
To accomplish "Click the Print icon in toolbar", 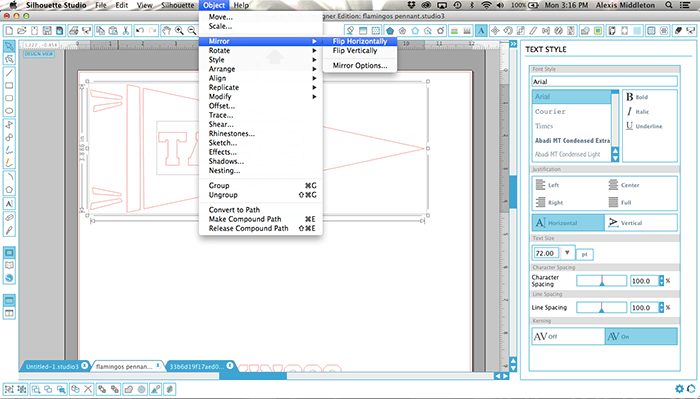I will tap(74, 31).
